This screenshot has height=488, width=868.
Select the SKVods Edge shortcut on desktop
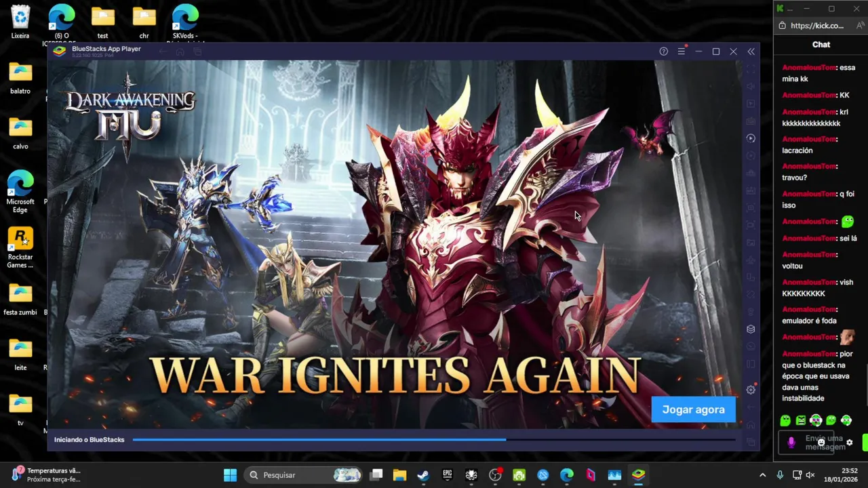tap(184, 22)
